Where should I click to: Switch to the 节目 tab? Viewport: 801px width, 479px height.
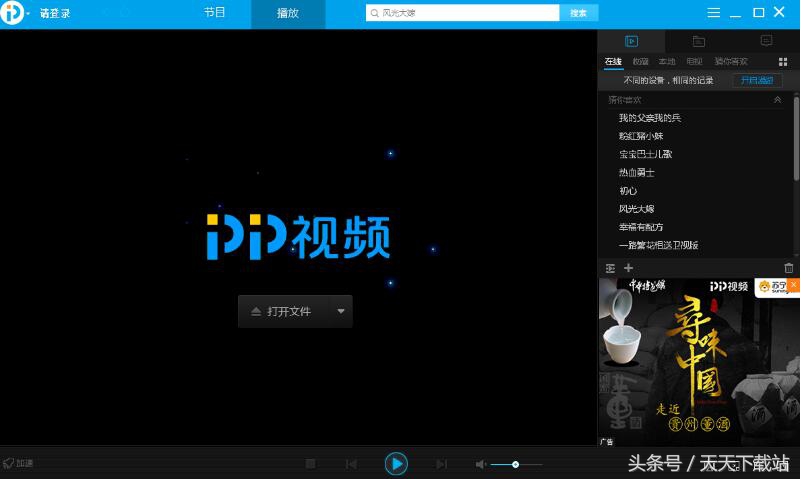pyautogui.click(x=215, y=13)
